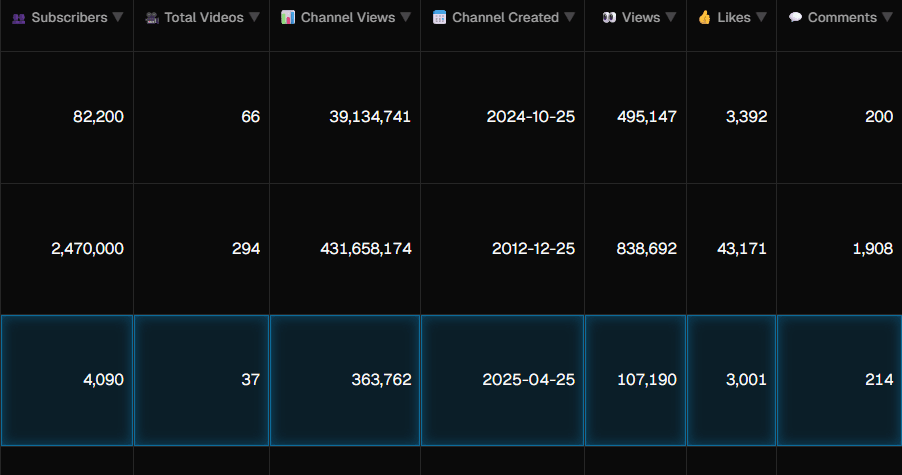Select the Total Videos column header label
The image size is (902, 475).
point(204,18)
